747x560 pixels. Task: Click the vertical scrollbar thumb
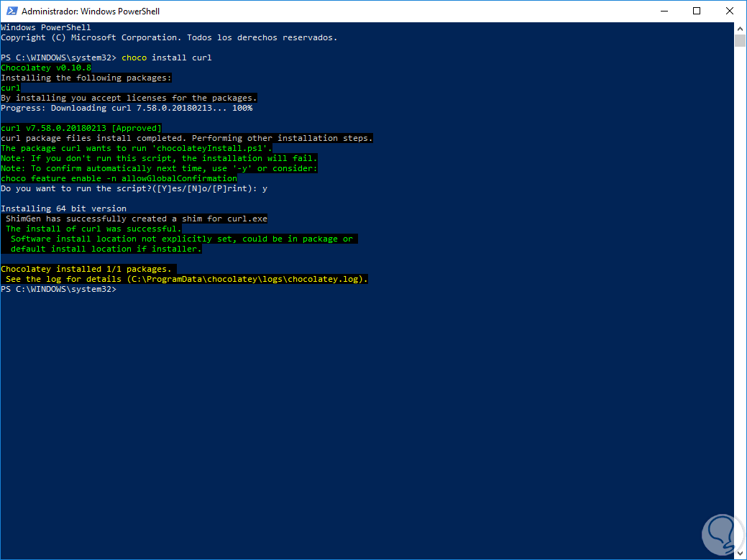[740, 40]
